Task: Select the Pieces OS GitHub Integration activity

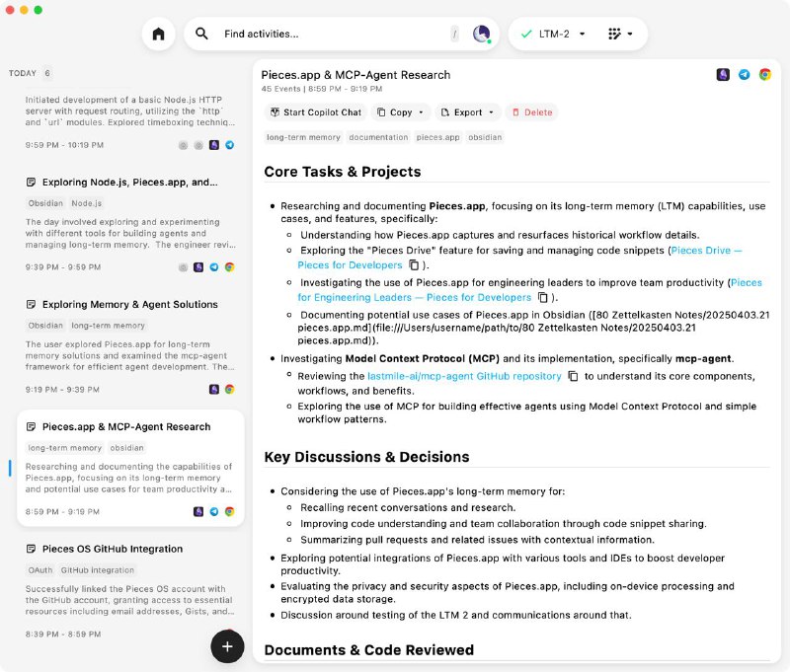Action: (x=112, y=549)
